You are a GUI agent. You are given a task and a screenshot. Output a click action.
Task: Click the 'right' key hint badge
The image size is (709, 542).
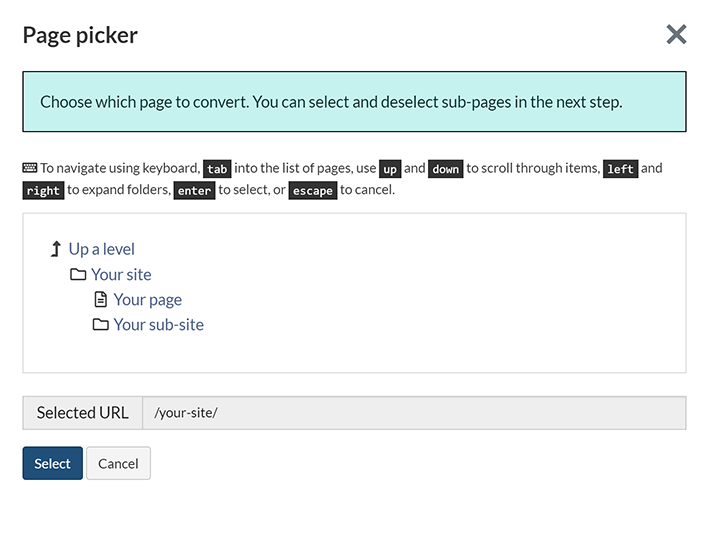point(43,190)
